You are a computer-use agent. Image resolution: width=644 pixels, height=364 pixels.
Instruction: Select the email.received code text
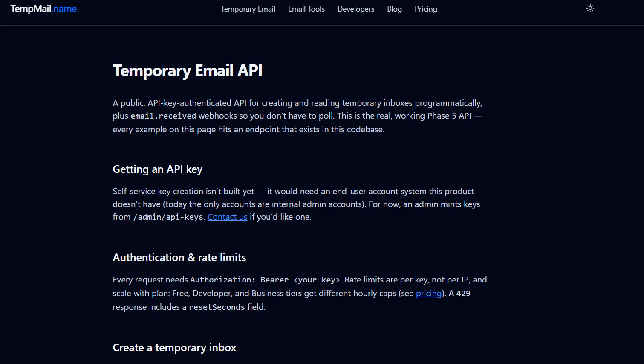point(163,116)
